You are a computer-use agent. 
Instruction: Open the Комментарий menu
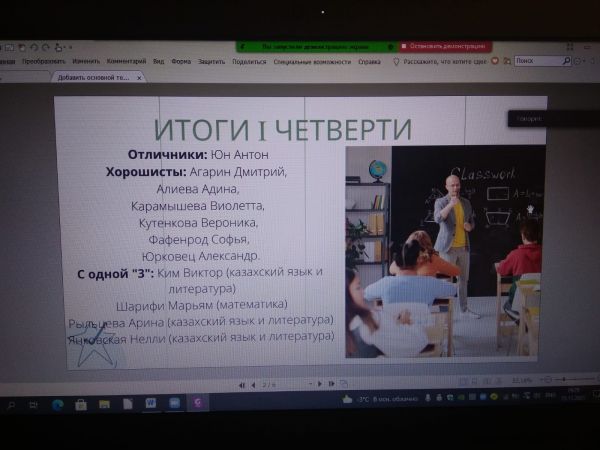(x=126, y=60)
